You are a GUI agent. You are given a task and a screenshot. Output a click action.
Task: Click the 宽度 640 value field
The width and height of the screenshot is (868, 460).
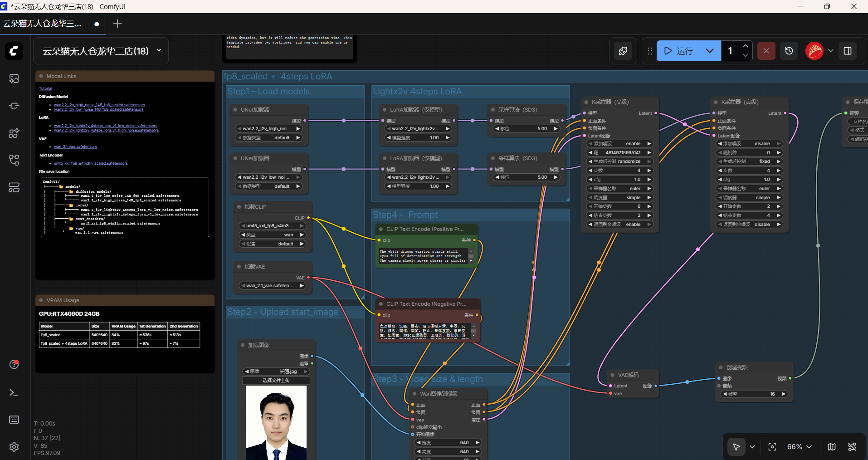coord(448,442)
